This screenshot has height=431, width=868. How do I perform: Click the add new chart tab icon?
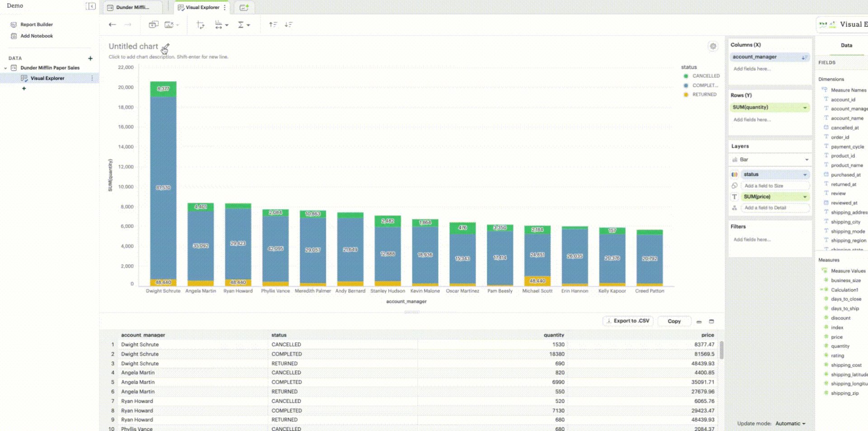pos(244,8)
